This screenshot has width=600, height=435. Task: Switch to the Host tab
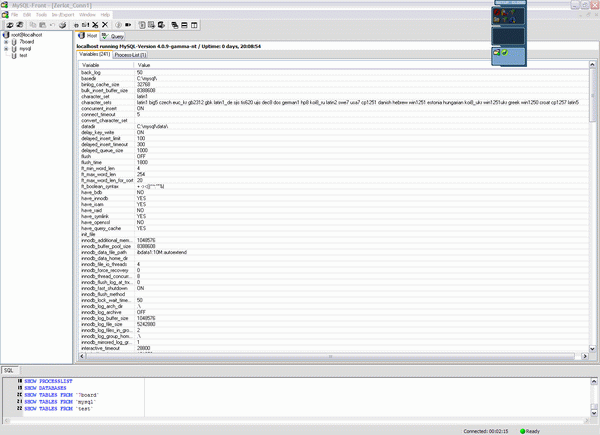tap(88, 36)
